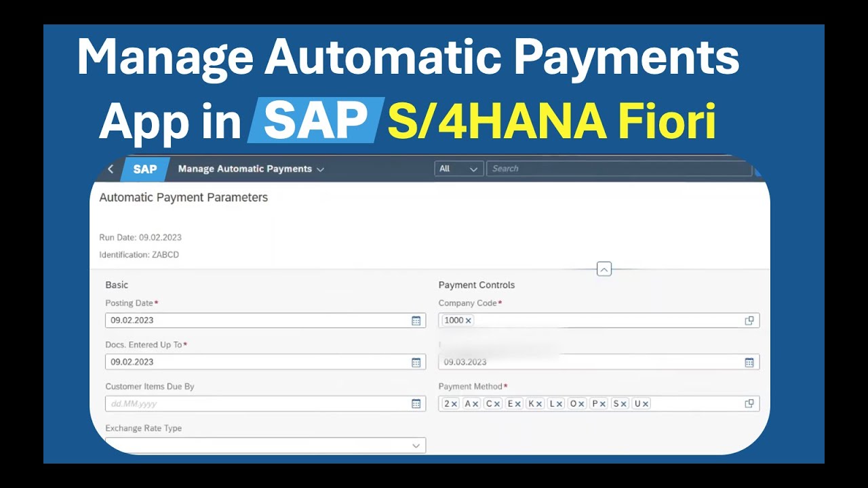Open value help for Company Code
The image size is (868, 488).
click(x=749, y=321)
